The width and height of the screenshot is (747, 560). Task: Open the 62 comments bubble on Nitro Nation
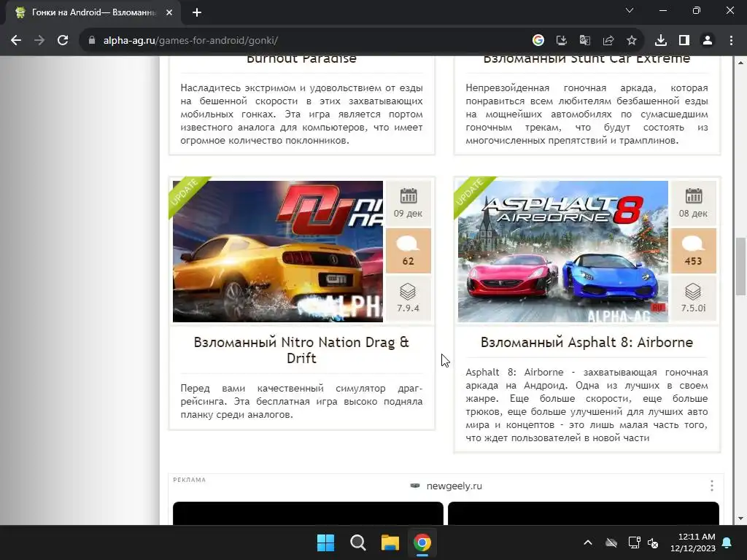(x=409, y=251)
